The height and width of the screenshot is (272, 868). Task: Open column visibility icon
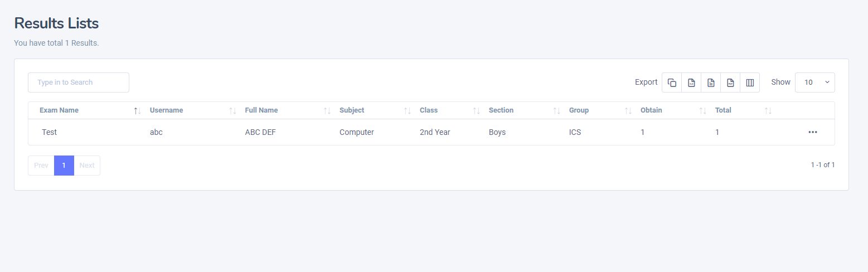[x=750, y=82]
